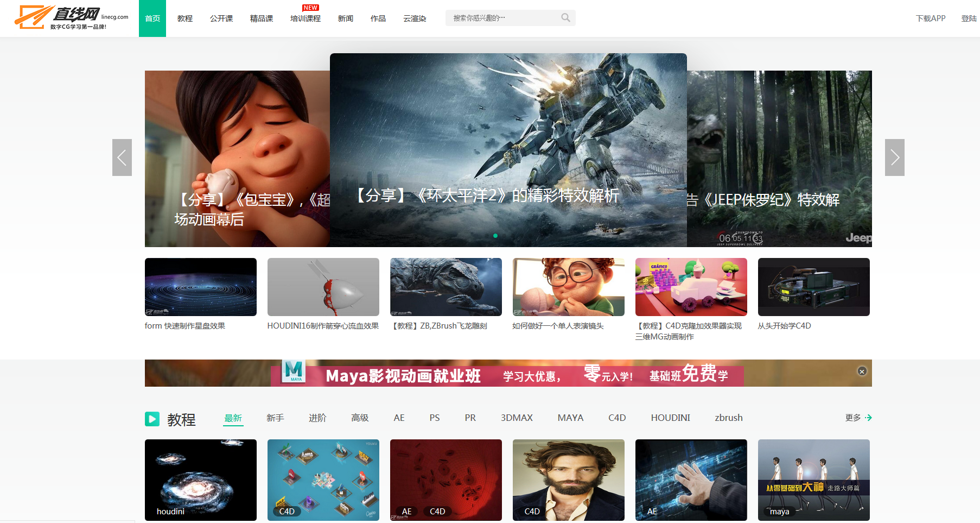Open the 首页 home tab
980x523 pixels.
(x=152, y=18)
